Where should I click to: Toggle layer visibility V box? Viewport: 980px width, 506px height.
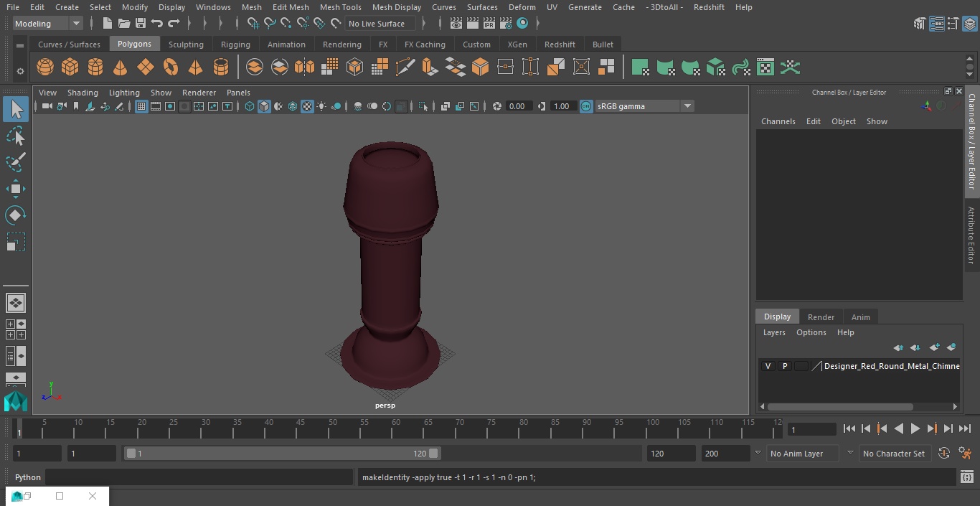point(768,366)
